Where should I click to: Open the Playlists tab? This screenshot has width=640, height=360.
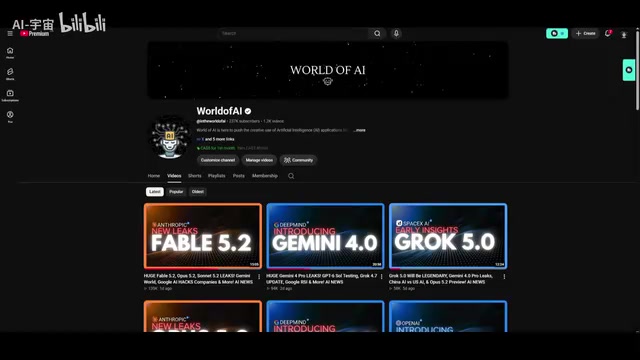point(217,176)
